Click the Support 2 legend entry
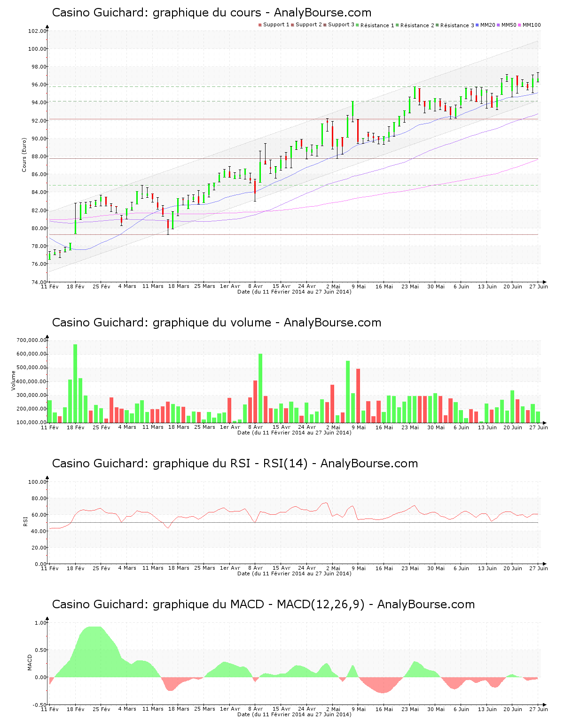Image resolution: width=564 pixels, height=728 pixels. point(306,25)
